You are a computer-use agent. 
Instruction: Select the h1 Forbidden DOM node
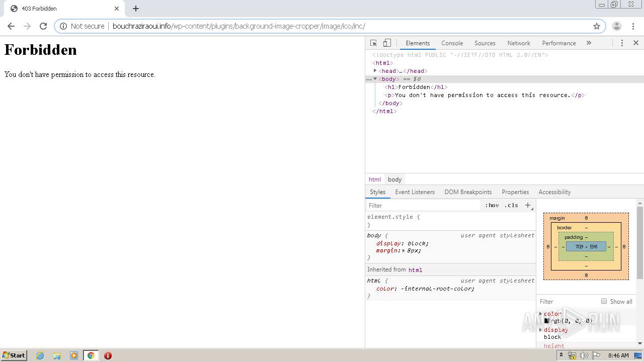(x=416, y=87)
